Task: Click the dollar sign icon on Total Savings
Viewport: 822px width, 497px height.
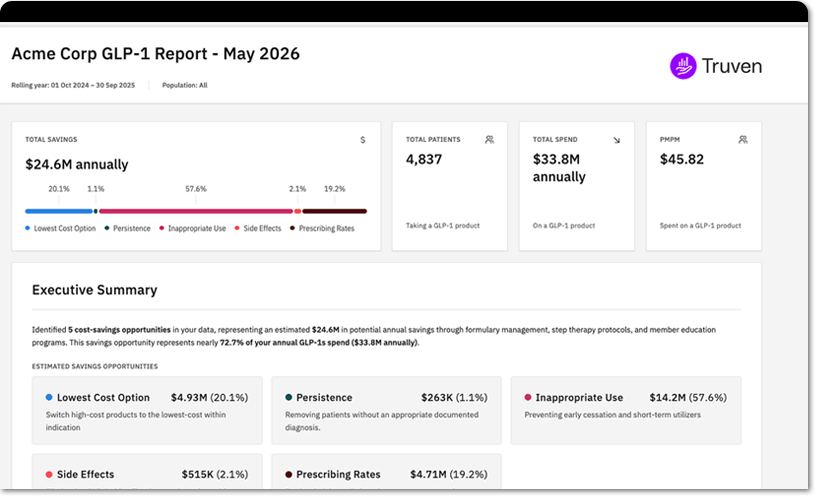Action: pyautogui.click(x=363, y=140)
